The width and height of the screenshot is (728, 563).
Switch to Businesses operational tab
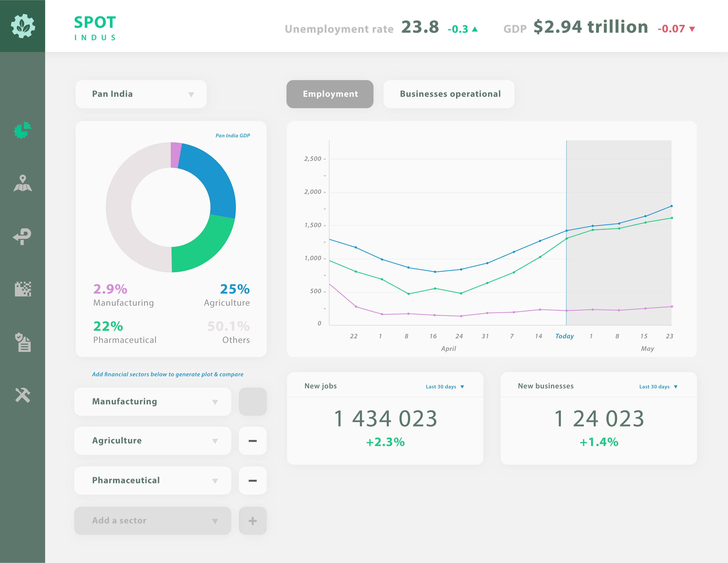[449, 94]
